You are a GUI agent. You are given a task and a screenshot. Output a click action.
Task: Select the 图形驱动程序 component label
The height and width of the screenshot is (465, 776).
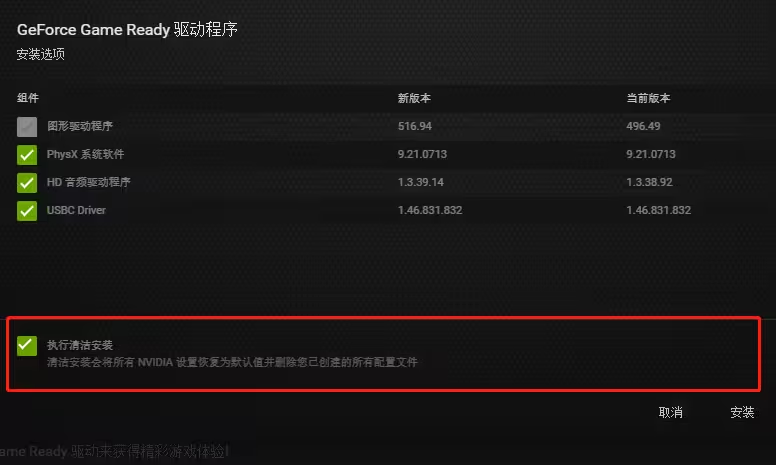pos(80,126)
